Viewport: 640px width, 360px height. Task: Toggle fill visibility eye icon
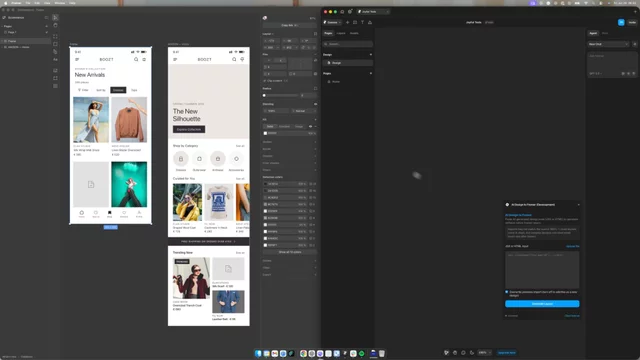pos(310,127)
